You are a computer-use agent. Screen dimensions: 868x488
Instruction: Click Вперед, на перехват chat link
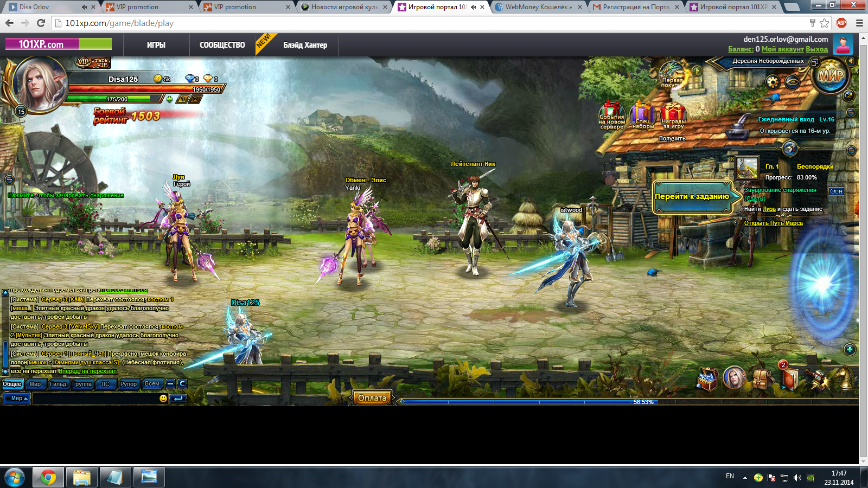[88, 371]
